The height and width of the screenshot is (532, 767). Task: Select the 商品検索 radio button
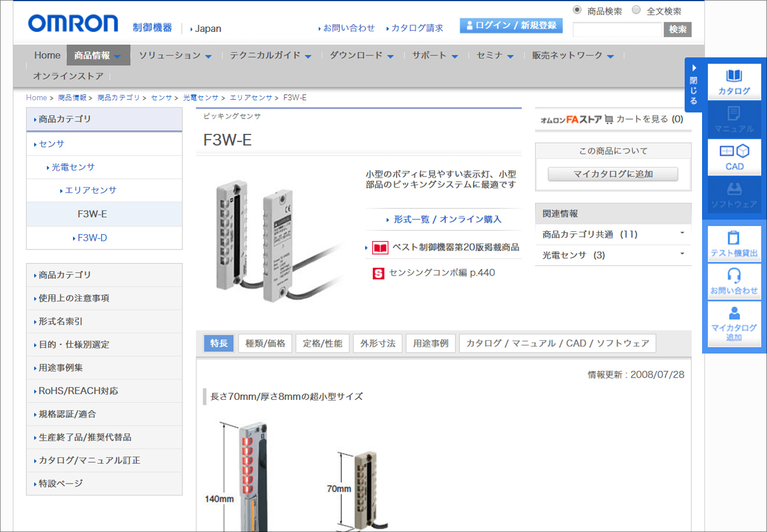click(577, 10)
